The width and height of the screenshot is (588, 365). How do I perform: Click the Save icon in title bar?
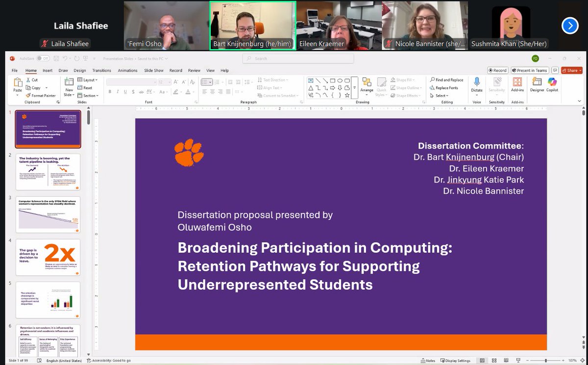click(x=56, y=58)
